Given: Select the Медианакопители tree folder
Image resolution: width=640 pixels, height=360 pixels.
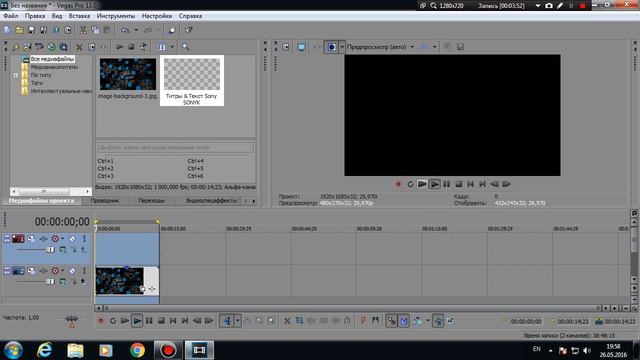Looking at the screenshot, I should coord(54,67).
